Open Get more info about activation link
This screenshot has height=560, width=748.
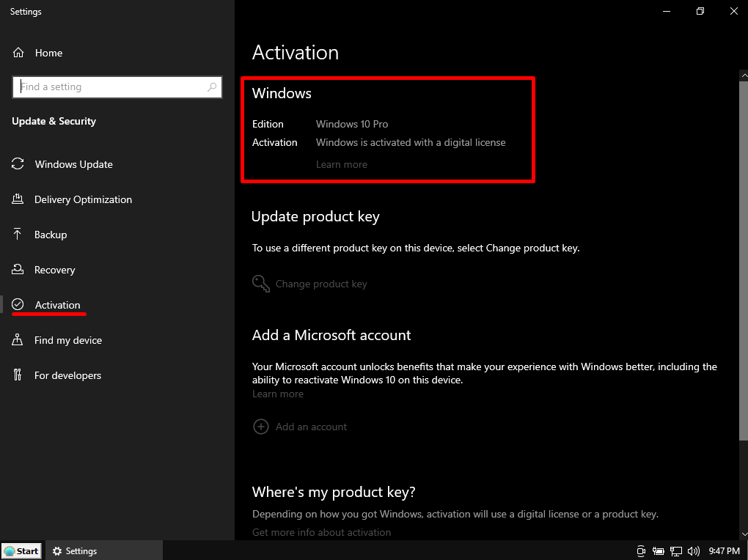click(321, 532)
